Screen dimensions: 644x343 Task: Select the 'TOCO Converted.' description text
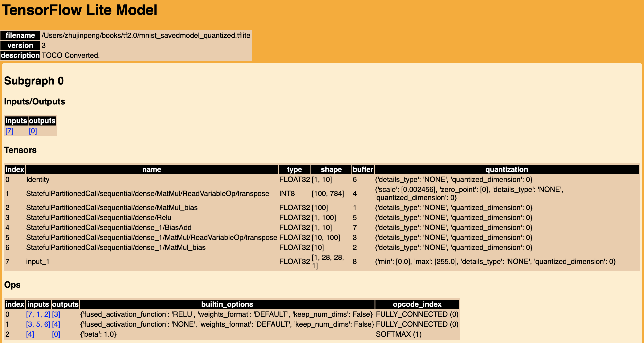[70, 55]
